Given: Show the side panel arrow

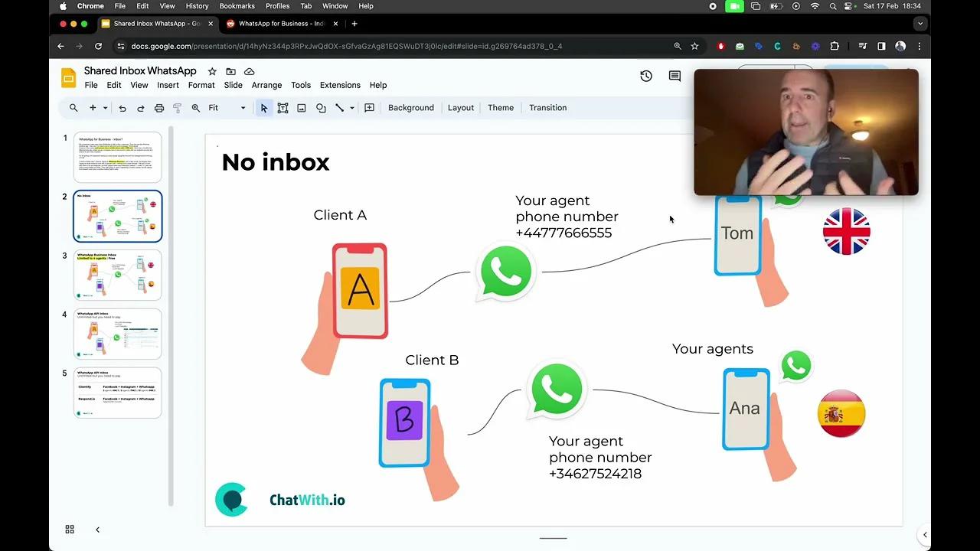Looking at the screenshot, I should [925, 535].
